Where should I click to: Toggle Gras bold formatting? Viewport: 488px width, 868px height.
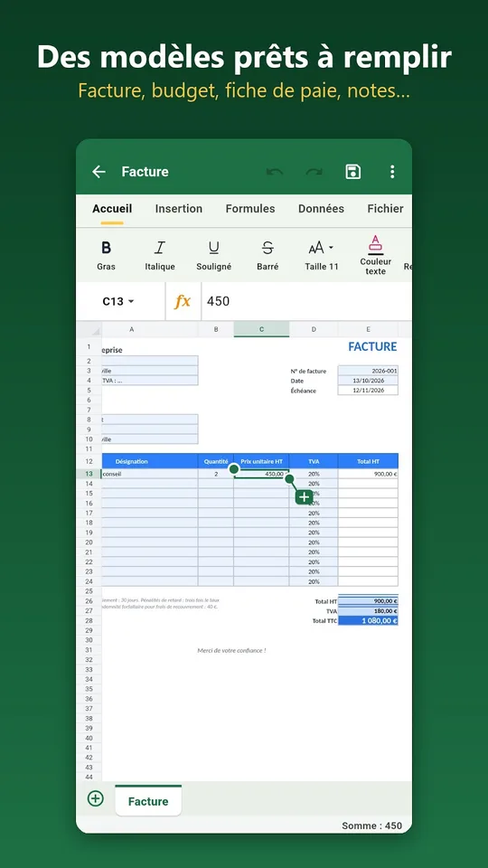click(x=107, y=256)
